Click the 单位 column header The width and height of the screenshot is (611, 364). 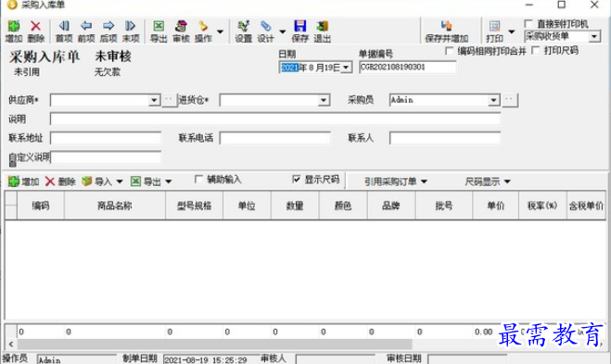[247, 206]
